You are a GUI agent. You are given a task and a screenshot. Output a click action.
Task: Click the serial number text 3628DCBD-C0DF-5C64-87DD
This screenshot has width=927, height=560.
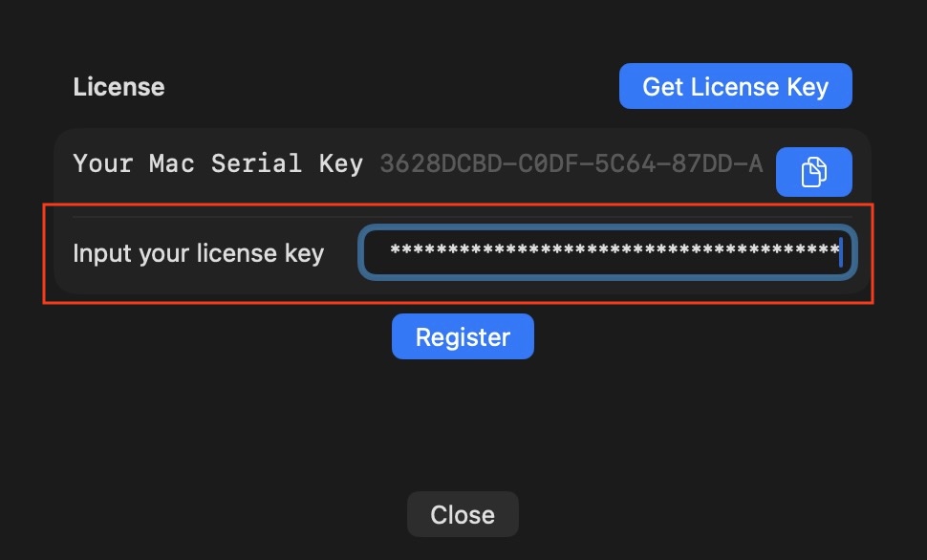tap(571, 164)
